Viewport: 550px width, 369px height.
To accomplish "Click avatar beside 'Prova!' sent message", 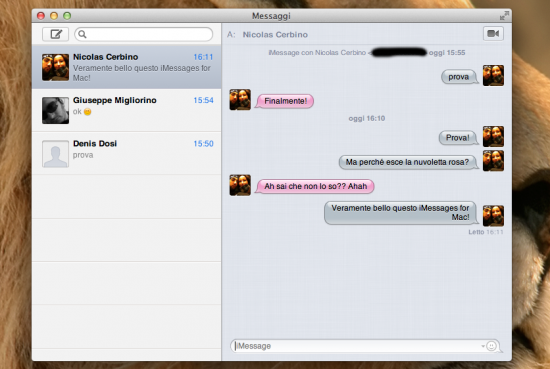I will (x=493, y=136).
